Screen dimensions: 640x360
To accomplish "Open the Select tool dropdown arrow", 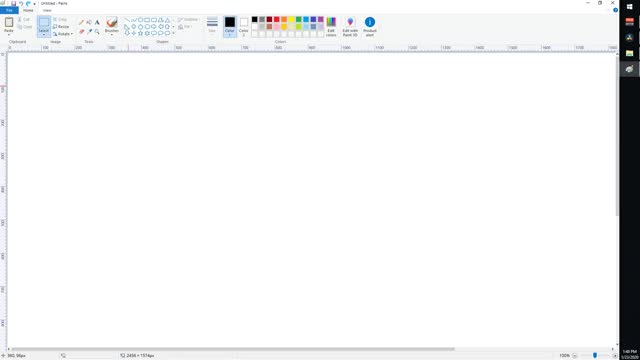I will 44,34.
